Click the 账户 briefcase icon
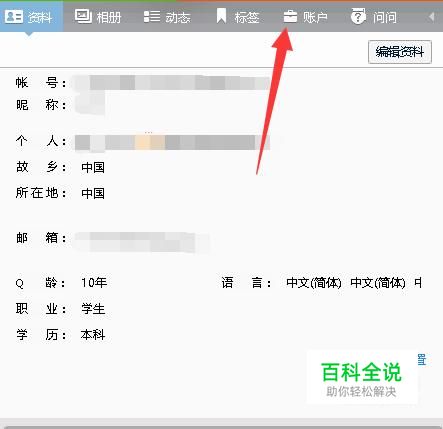This screenshot has width=443, height=429. tap(290, 16)
